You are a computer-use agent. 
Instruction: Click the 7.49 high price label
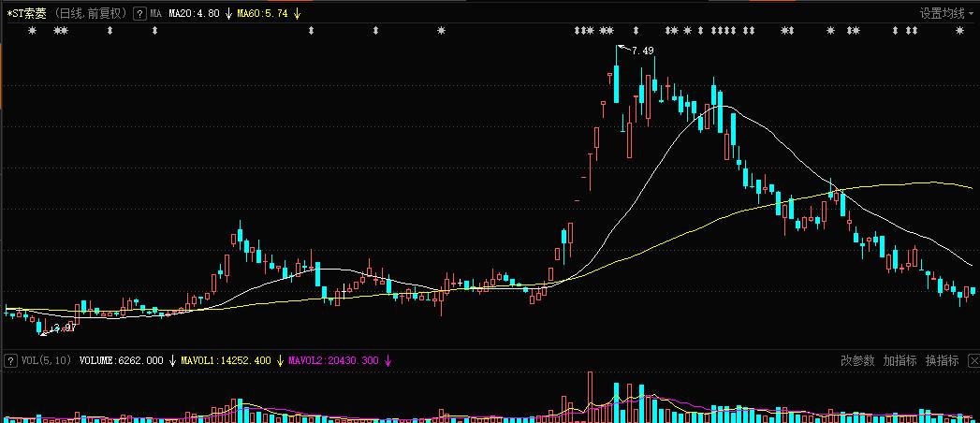coord(642,51)
